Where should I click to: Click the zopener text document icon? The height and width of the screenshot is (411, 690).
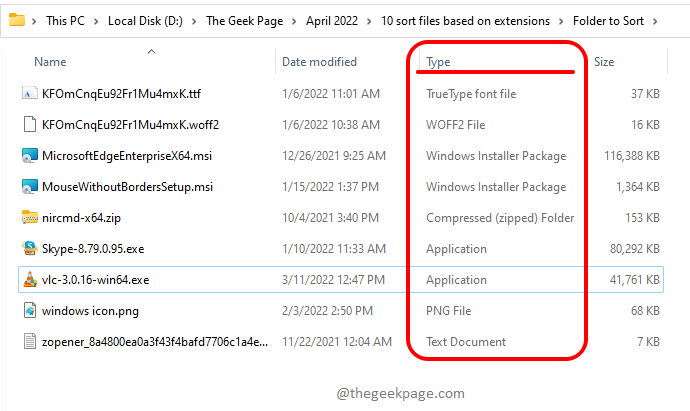click(x=29, y=342)
